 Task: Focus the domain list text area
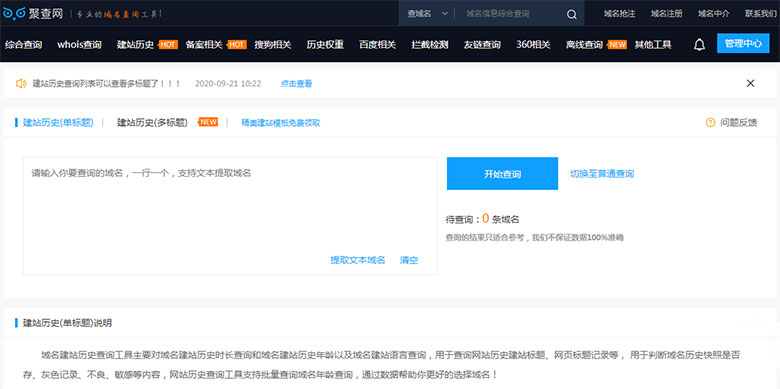230,216
